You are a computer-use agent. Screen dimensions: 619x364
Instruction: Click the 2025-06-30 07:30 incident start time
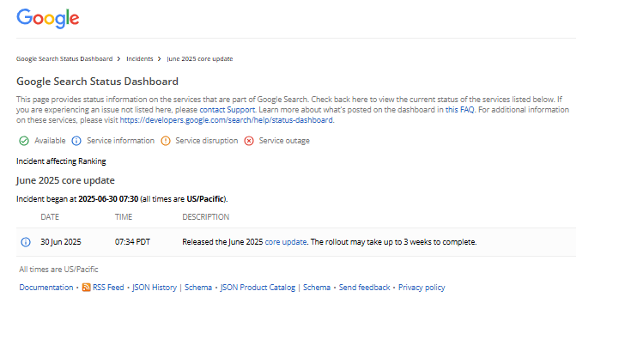point(108,199)
